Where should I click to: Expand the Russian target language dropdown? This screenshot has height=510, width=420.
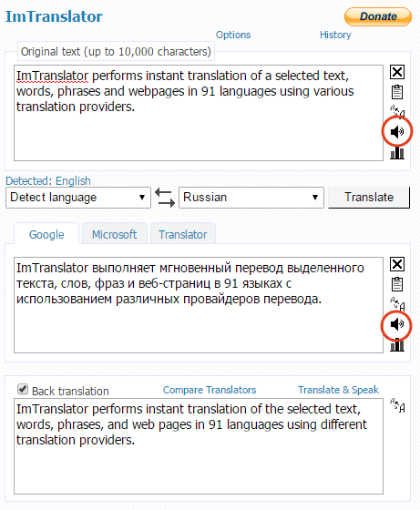coord(251,198)
